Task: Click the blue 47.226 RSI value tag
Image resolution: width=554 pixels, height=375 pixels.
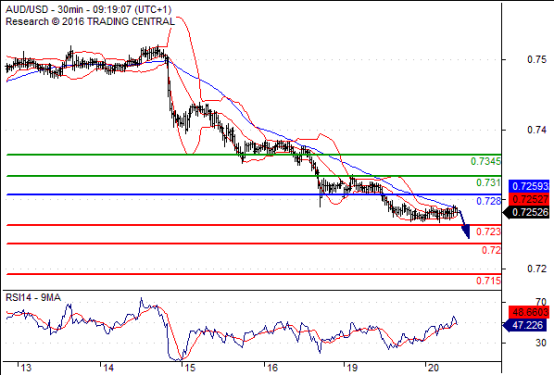Action: (526, 325)
